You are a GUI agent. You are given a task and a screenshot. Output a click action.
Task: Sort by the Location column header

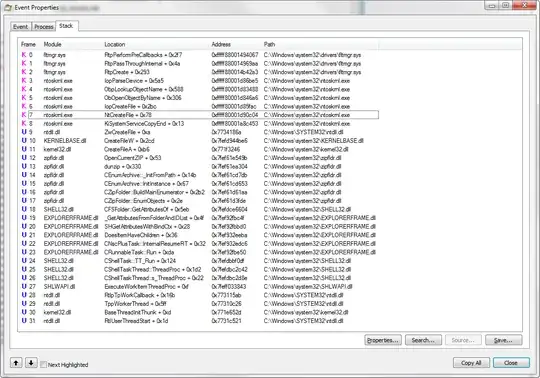(115, 44)
